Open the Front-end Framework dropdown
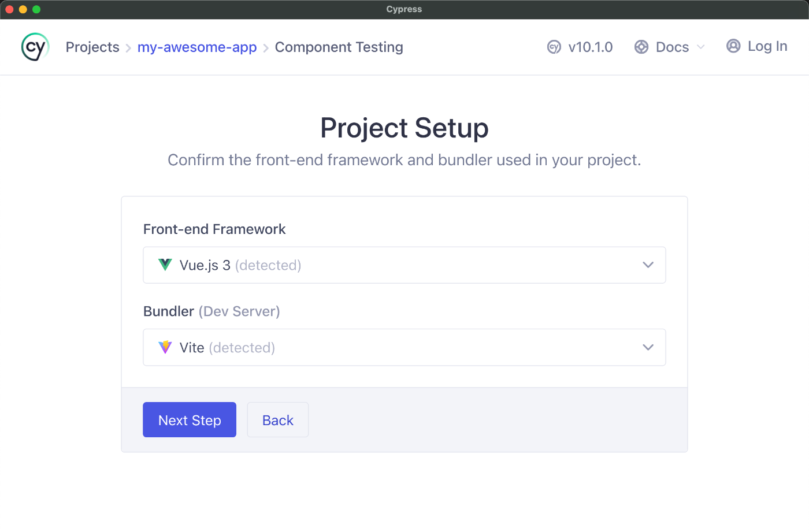 [x=404, y=265]
